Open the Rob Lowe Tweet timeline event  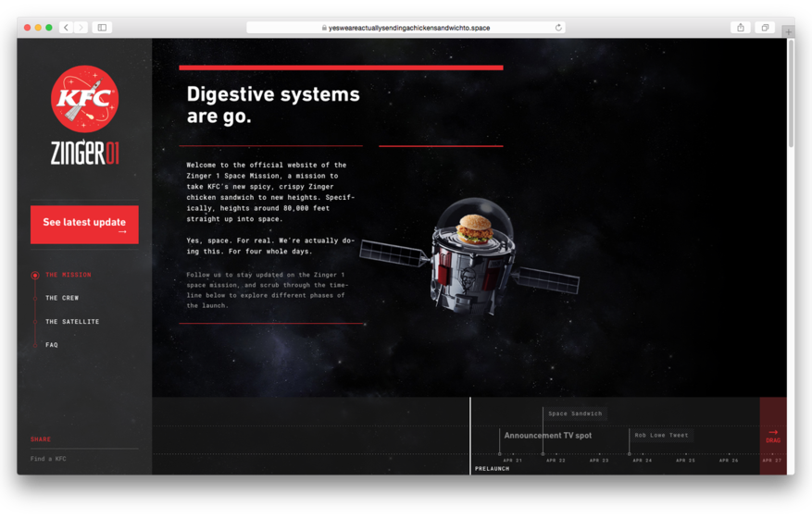pos(661,435)
